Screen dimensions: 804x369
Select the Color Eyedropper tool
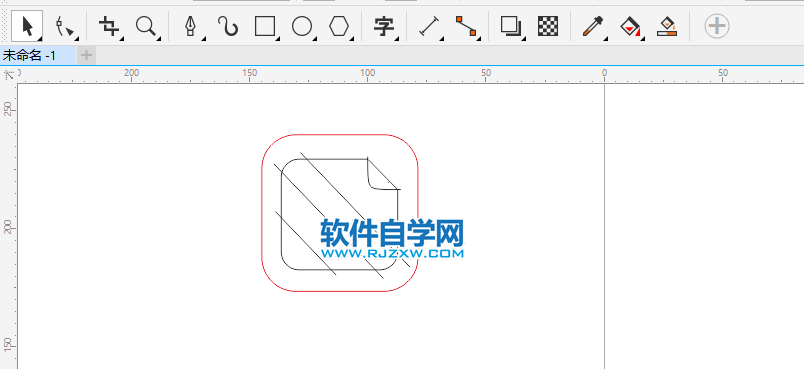(x=592, y=26)
